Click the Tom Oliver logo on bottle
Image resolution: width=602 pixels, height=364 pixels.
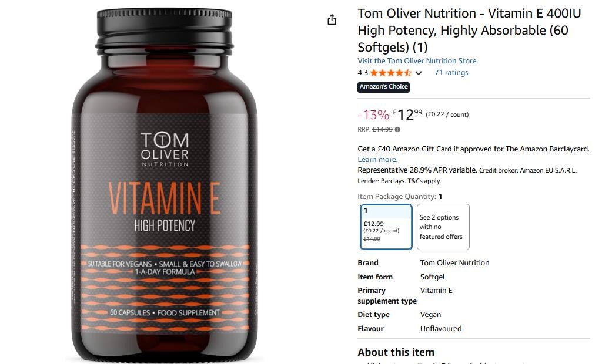click(x=165, y=150)
